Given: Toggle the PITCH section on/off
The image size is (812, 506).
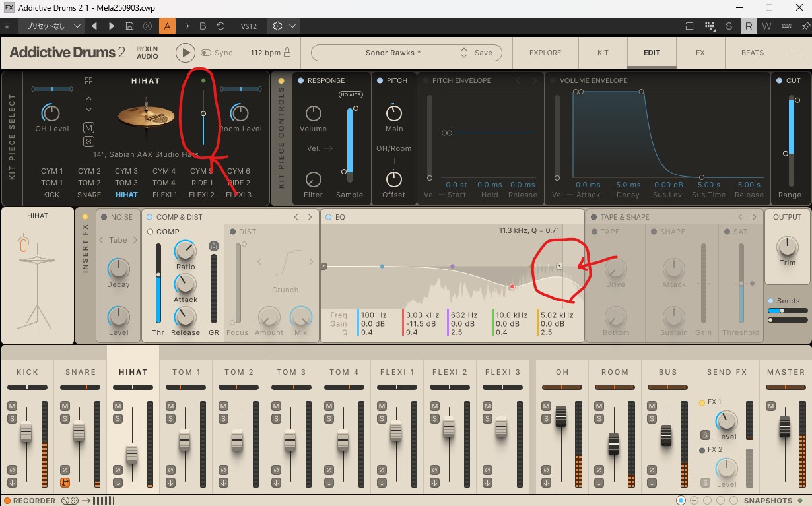Looking at the screenshot, I should point(380,80).
